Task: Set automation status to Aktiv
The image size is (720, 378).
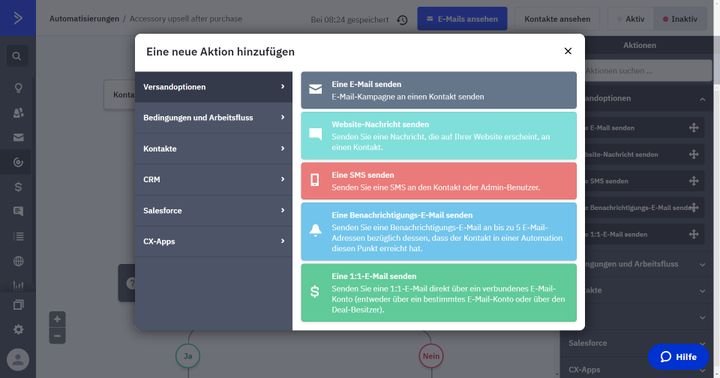Action: point(631,19)
